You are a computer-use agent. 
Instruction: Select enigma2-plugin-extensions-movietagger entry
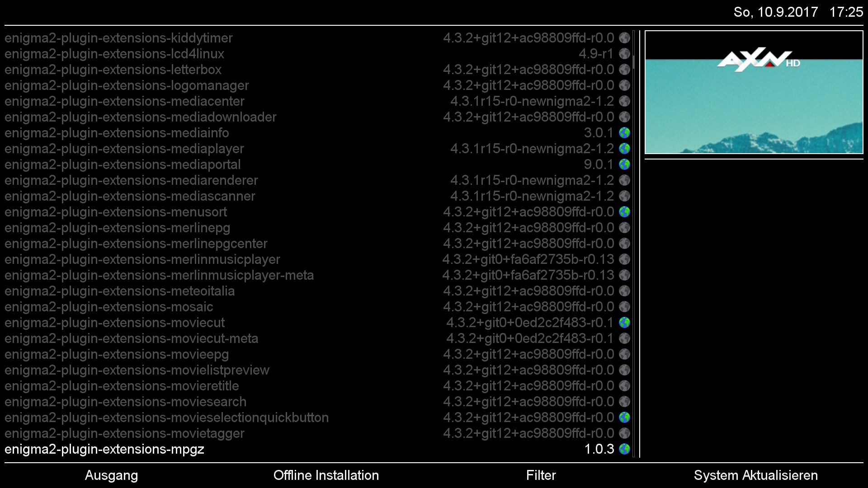pos(317,433)
